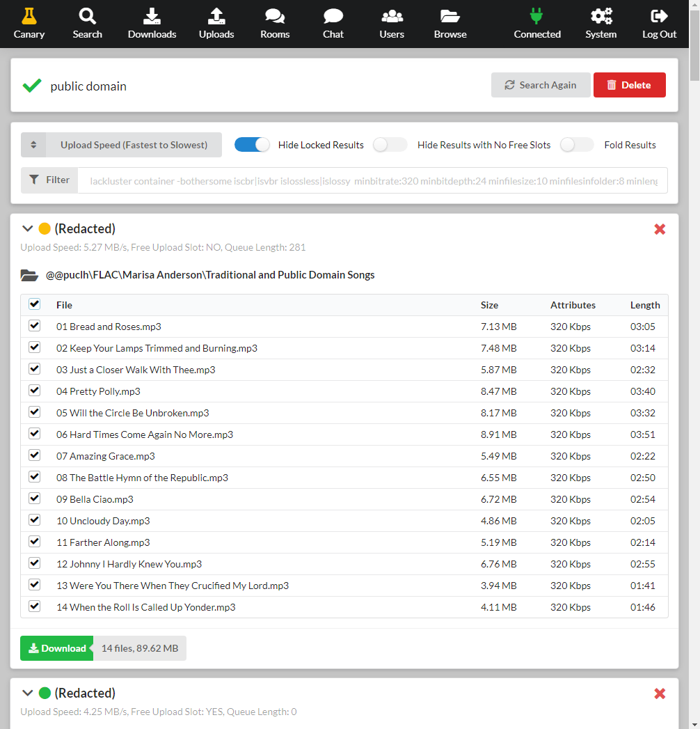Collapse the first (Redacted) search result
The height and width of the screenshot is (729, 700).
[27, 228]
